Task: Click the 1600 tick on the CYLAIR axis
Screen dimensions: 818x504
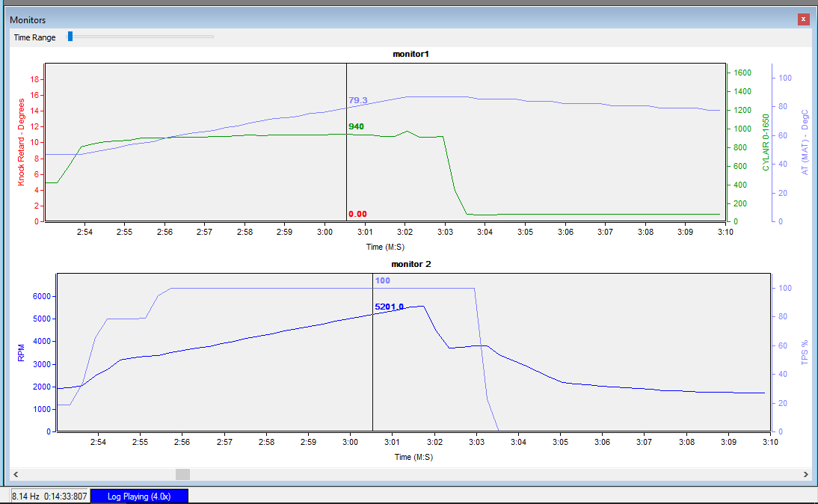Action: point(742,73)
